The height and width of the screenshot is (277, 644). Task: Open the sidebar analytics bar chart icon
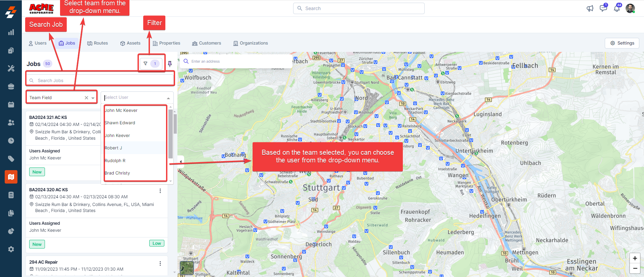click(x=11, y=32)
